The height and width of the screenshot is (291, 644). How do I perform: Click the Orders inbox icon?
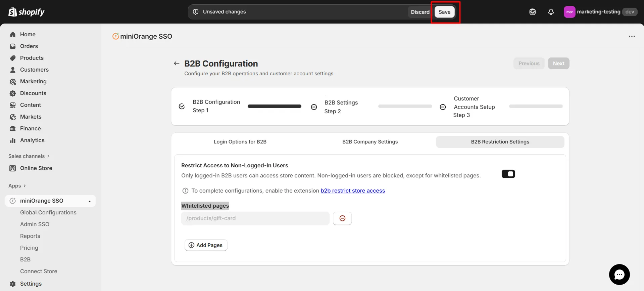[x=13, y=46]
